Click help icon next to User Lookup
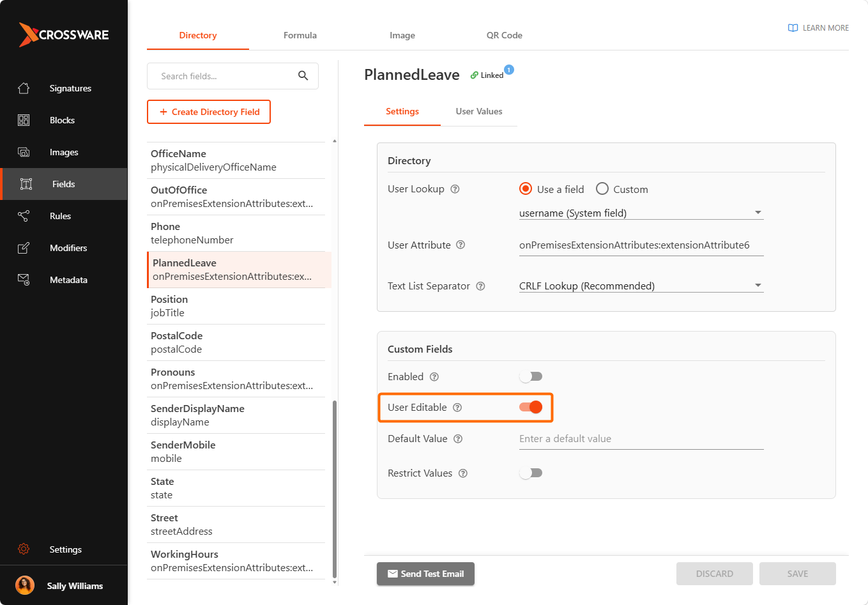Screen dimensions: 868x605 [x=455, y=189]
